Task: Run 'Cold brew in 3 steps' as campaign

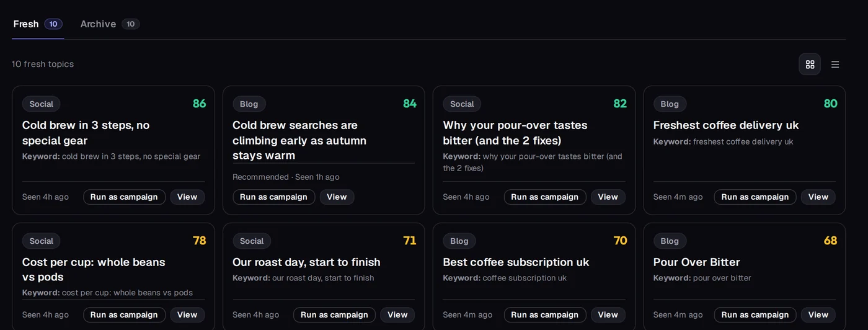Action: click(x=124, y=197)
